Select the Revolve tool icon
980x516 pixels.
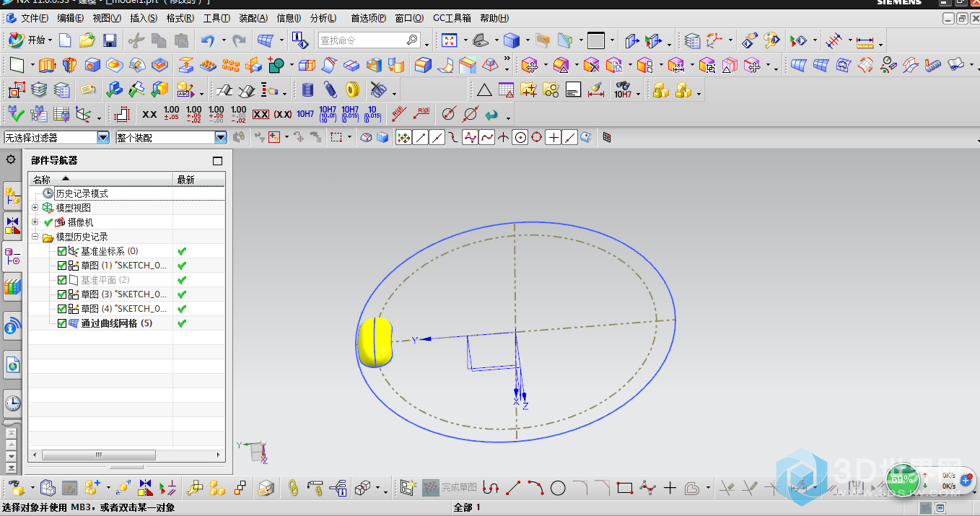pyautogui.click(x=69, y=66)
